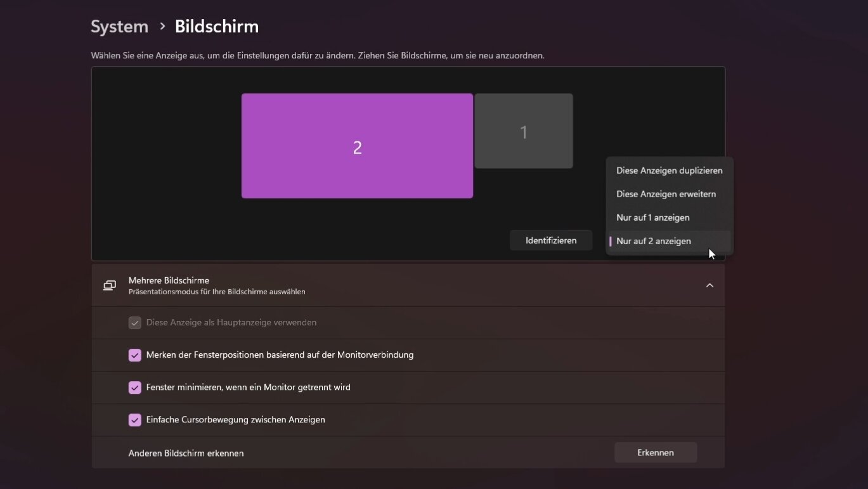Collapse the Mehrere Bildschirme section chevron
The height and width of the screenshot is (489, 868).
709,285
